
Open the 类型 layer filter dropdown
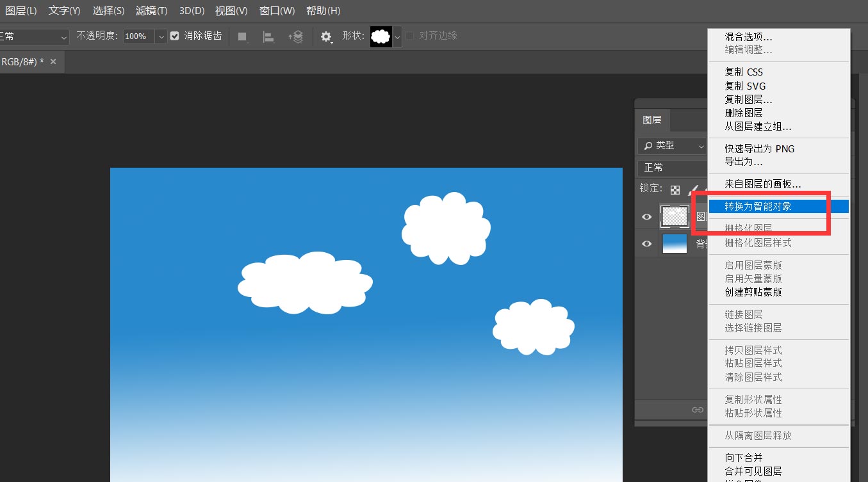(x=672, y=146)
